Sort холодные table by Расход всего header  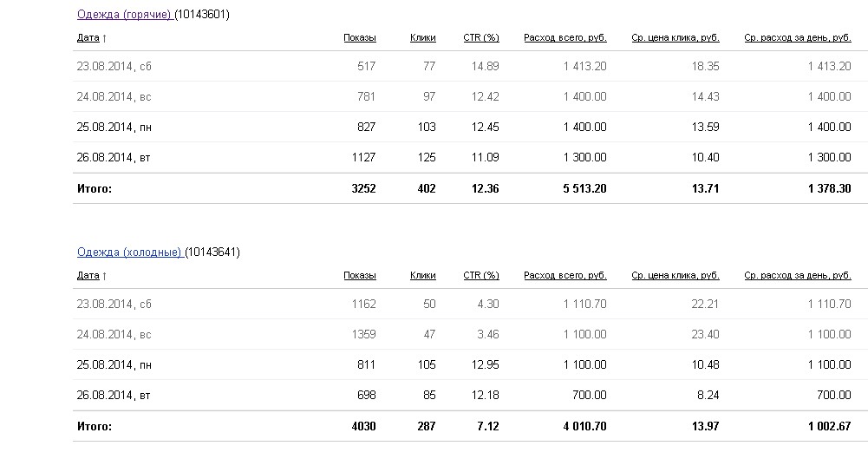click(565, 276)
